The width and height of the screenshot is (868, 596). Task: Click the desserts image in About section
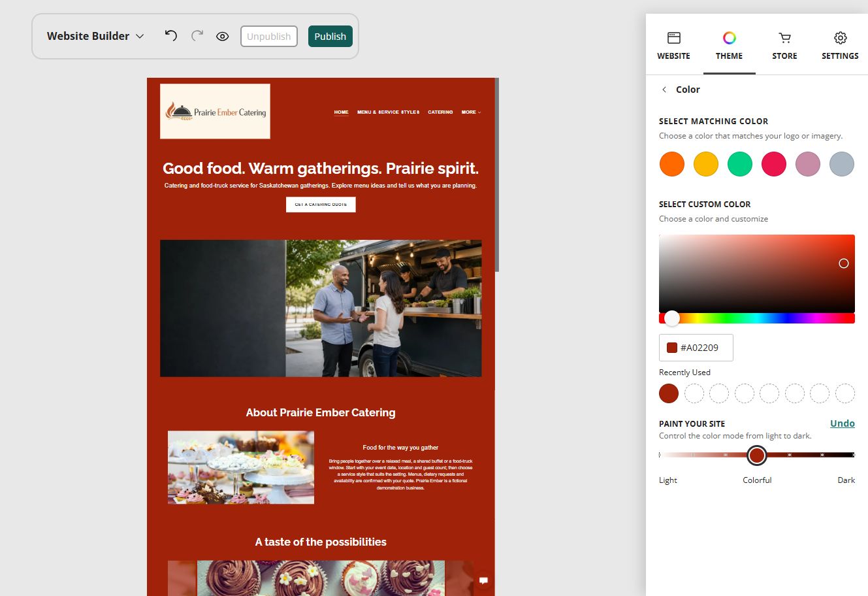click(x=241, y=467)
